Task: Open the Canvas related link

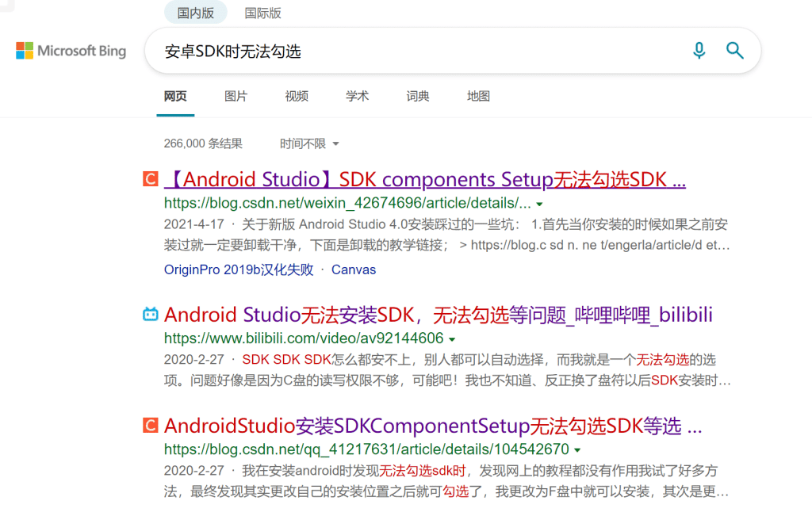Action: [354, 269]
